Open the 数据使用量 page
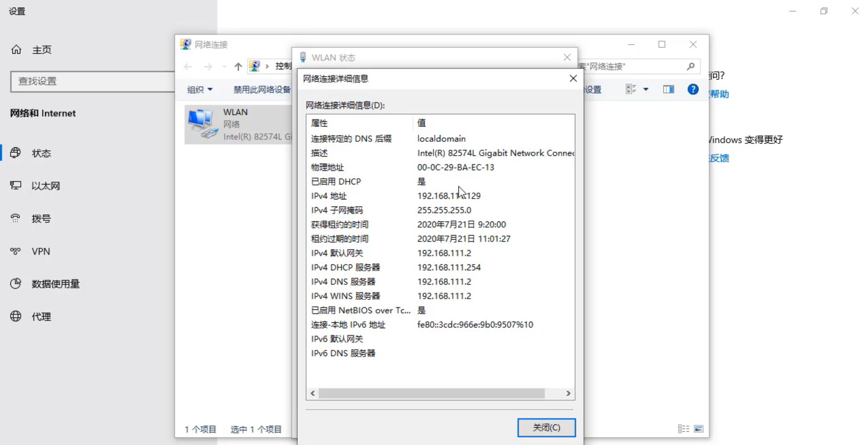 (55, 284)
